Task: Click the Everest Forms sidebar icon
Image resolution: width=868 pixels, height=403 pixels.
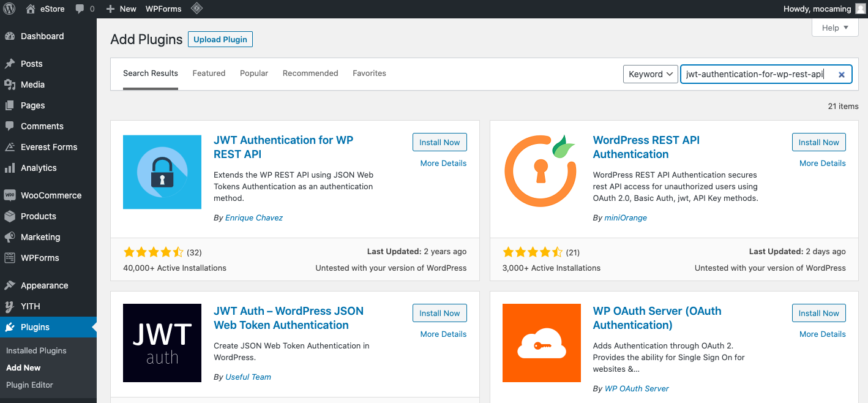Action: click(x=10, y=147)
